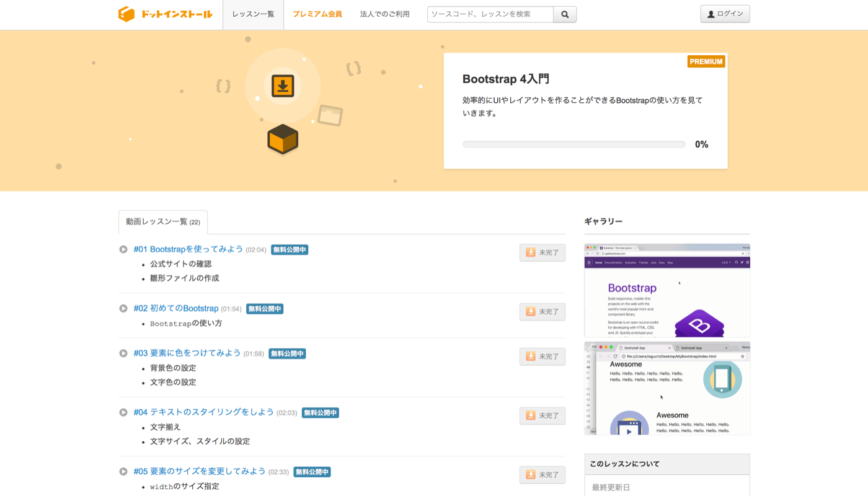The width and height of the screenshot is (868, 496).
Task: Click the 無料公開中 badge on lesson #01
Action: 290,250
